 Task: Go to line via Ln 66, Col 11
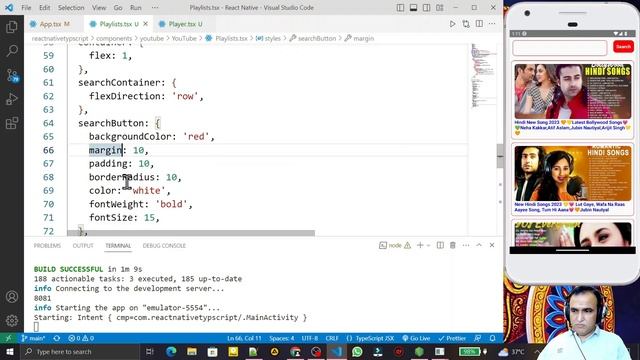coord(244,338)
